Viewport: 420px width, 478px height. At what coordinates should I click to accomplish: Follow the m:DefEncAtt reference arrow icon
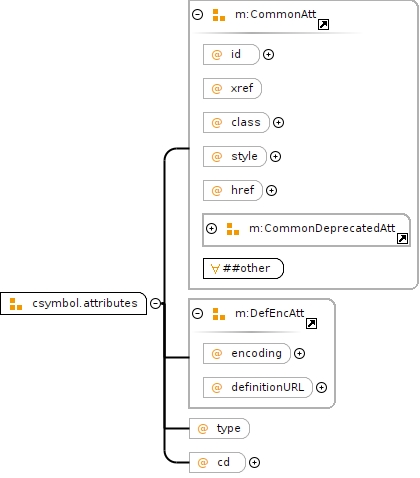pyautogui.click(x=311, y=323)
